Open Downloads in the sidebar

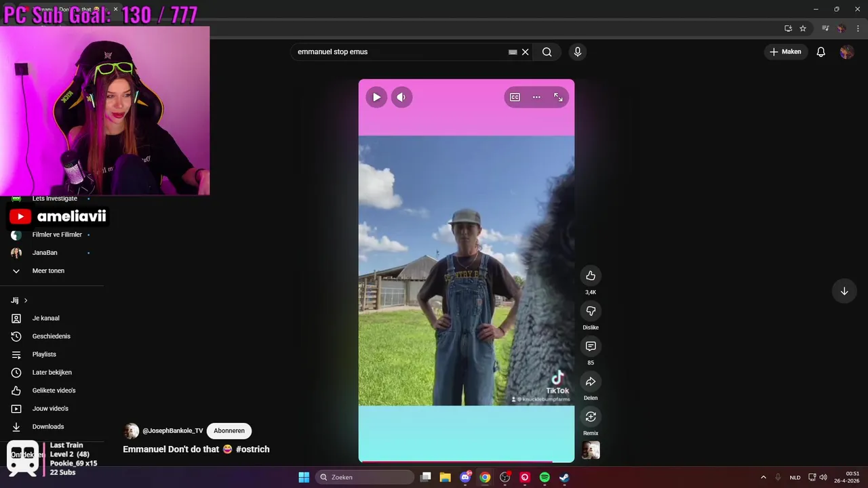[x=48, y=426]
